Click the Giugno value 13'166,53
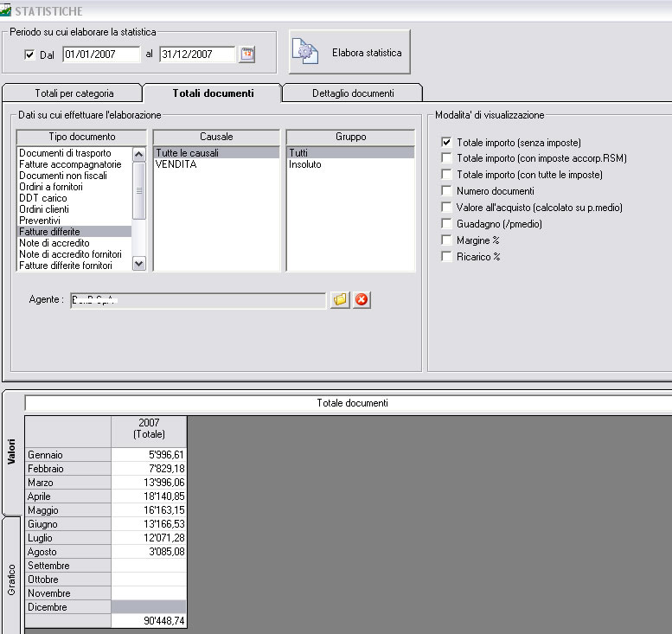This screenshot has height=634, width=672. coord(149,524)
